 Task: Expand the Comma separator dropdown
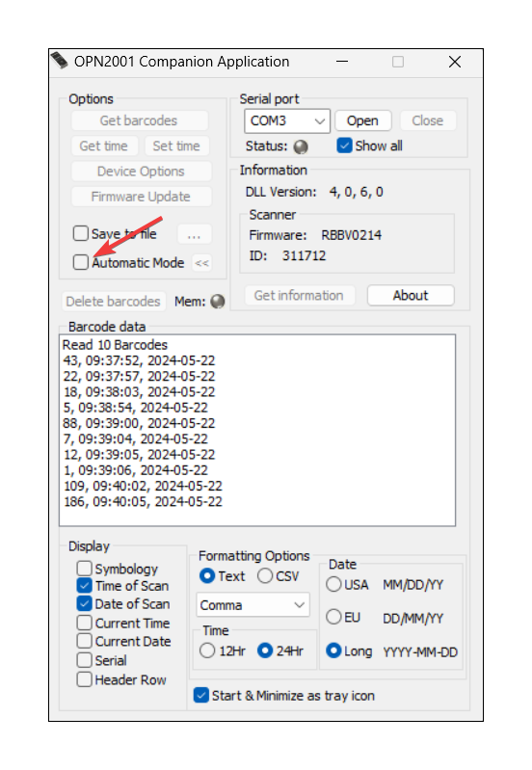coord(253,605)
